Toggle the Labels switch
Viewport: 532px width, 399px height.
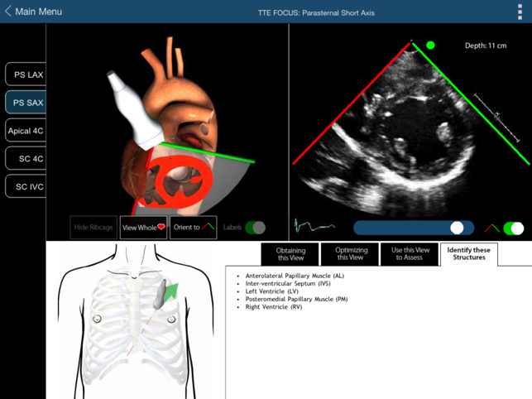click(x=256, y=228)
